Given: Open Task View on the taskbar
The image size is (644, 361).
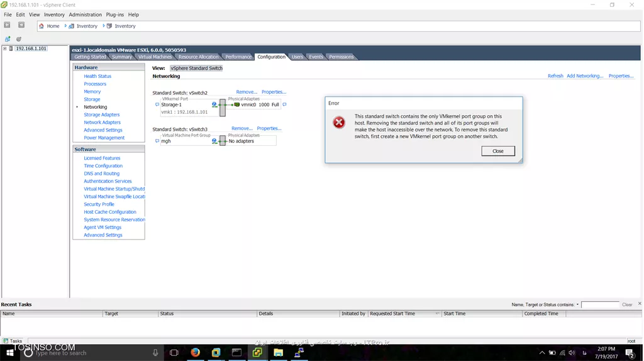Looking at the screenshot, I should pyautogui.click(x=174, y=353).
